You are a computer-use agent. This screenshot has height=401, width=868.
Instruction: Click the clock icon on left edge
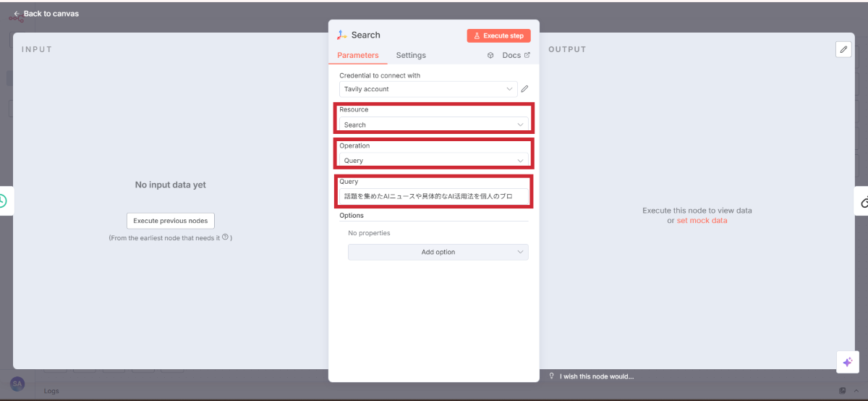(x=3, y=201)
